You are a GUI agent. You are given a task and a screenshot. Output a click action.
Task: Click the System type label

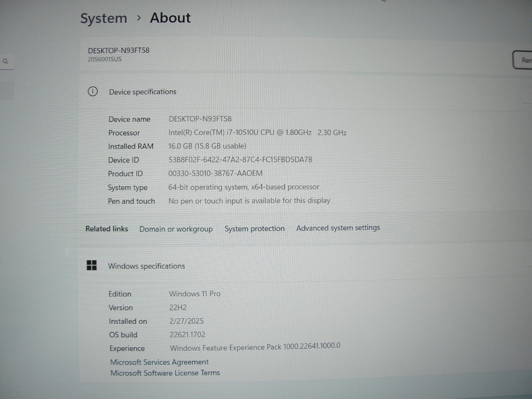[x=128, y=188]
